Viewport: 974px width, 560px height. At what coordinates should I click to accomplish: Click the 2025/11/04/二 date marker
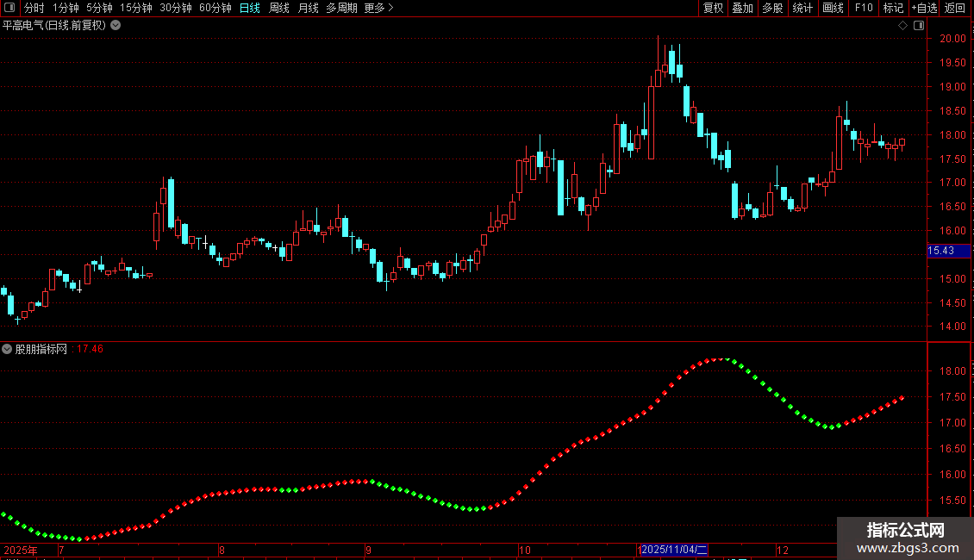pyautogui.click(x=673, y=550)
